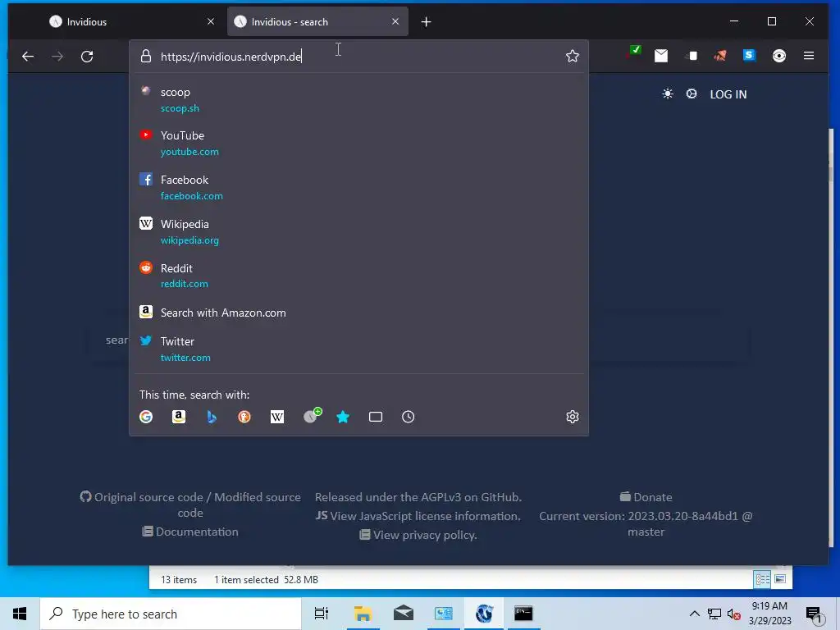840x630 pixels.
Task: Open the orange fox extension icon
Action: coord(720,55)
